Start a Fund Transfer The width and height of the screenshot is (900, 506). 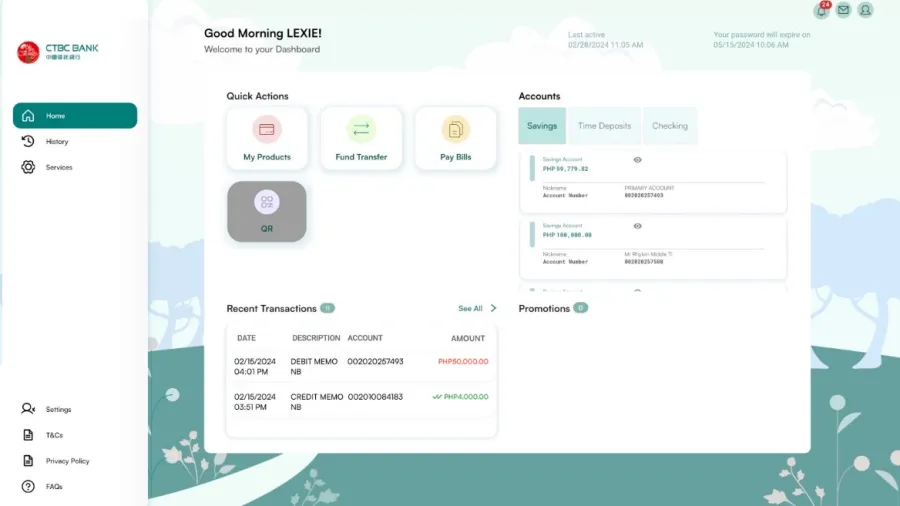pyautogui.click(x=361, y=138)
